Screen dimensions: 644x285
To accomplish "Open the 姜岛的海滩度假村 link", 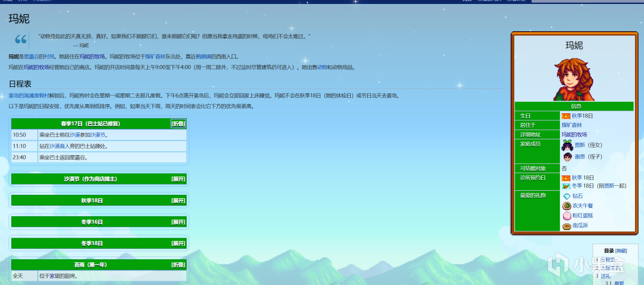I will point(29,96).
